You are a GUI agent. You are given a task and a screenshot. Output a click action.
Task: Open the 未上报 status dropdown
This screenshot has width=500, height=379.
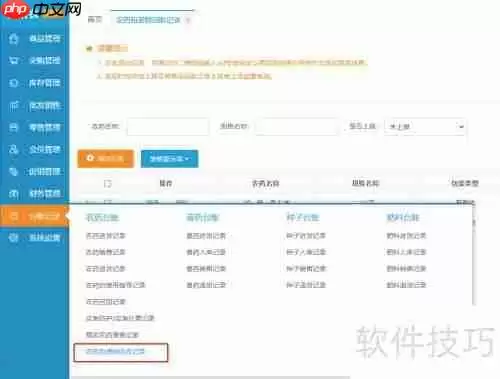[x=425, y=127]
